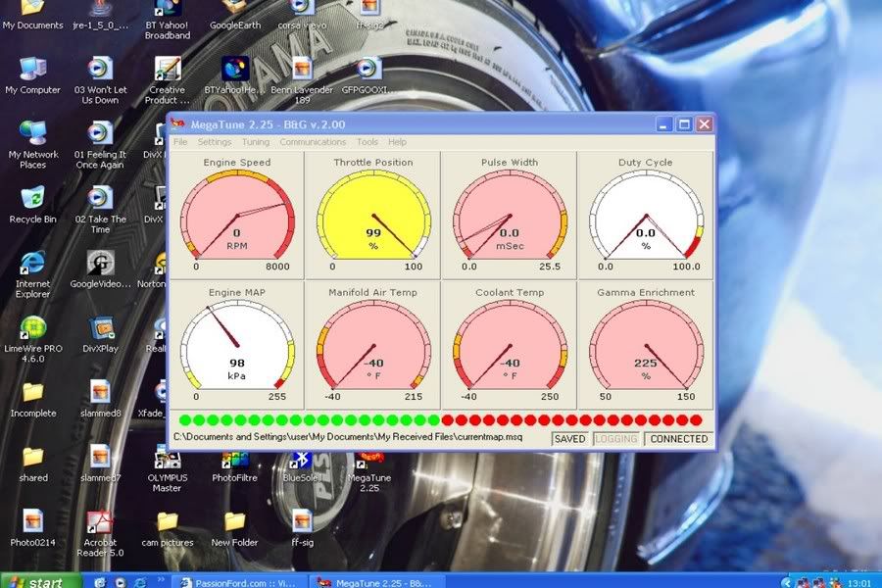Click the CONNECTED status indicator
The height and width of the screenshot is (588, 882).
point(679,439)
